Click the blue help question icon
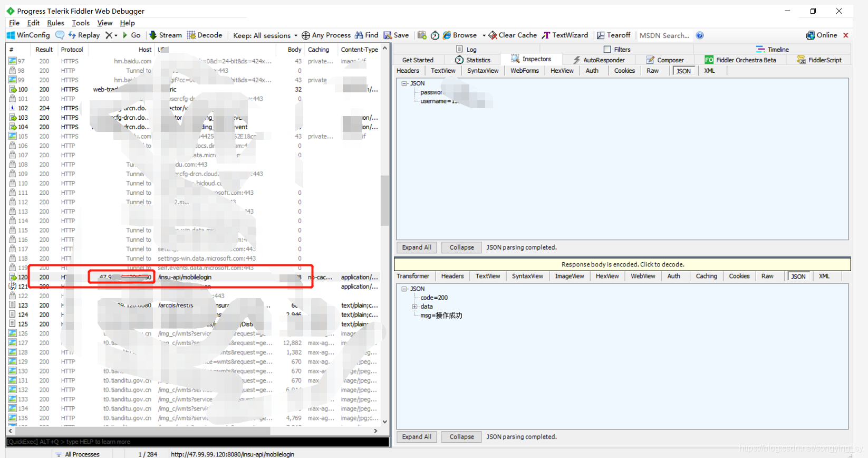The height and width of the screenshot is (458, 868). [700, 35]
